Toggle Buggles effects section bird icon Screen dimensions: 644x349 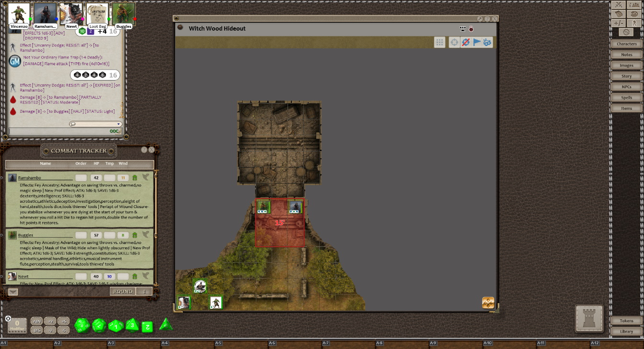146,234
